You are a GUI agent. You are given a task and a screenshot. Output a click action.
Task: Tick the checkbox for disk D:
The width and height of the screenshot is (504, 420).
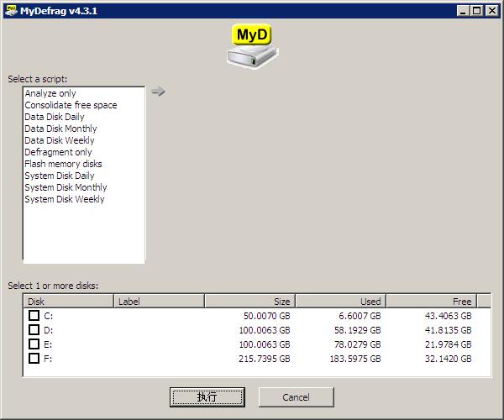click(34, 330)
